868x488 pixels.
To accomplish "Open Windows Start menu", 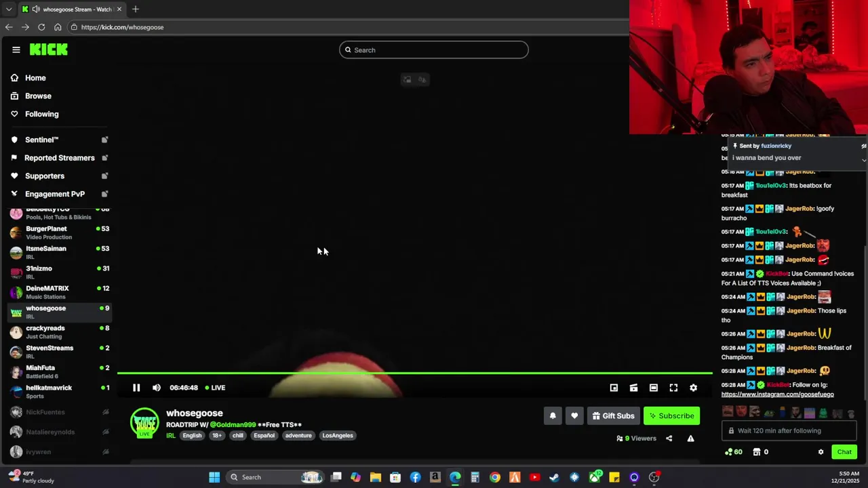I will click(214, 477).
